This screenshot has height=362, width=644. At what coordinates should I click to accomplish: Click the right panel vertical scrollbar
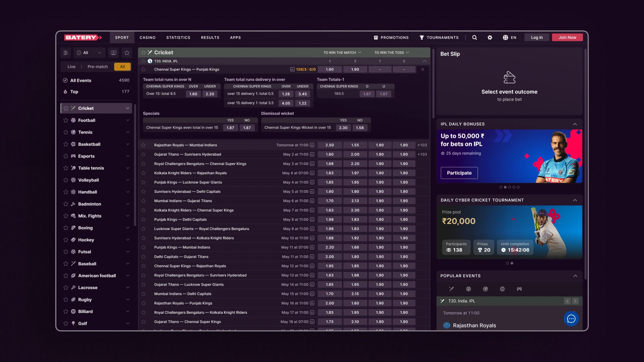tap(586, 164)
